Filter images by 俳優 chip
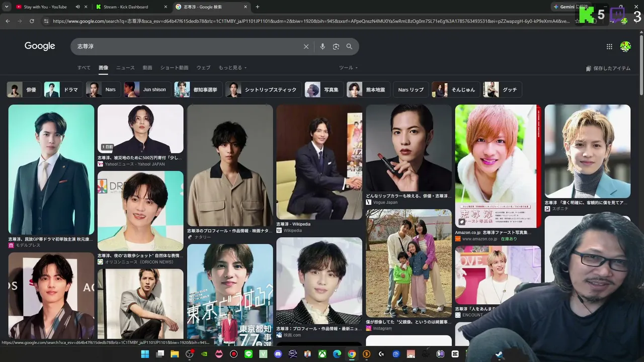Image resolution: width=644 pixels, height=362 pixels. coord(23,89)
